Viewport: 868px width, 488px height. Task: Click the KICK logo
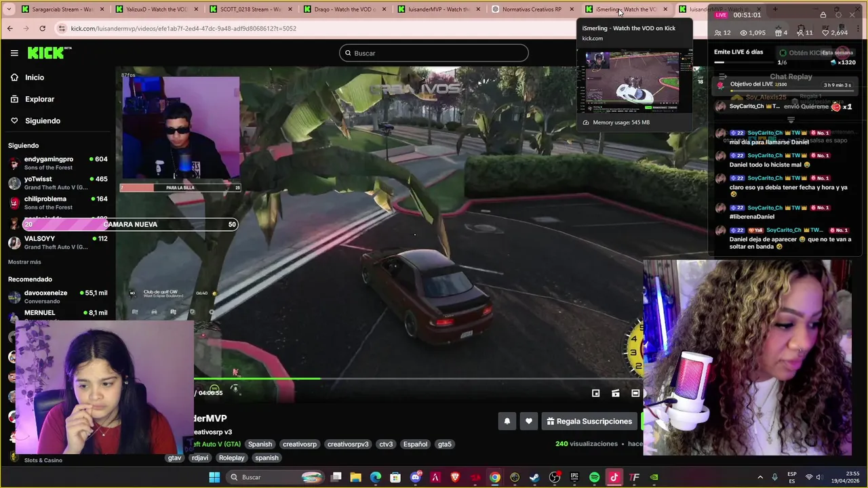tap(50, 53)
